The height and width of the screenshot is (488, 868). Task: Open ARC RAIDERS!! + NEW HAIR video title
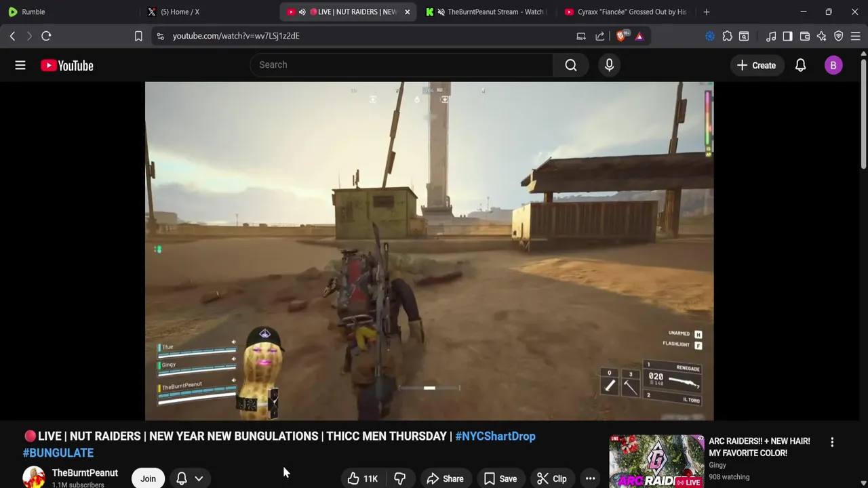[759, 447]
